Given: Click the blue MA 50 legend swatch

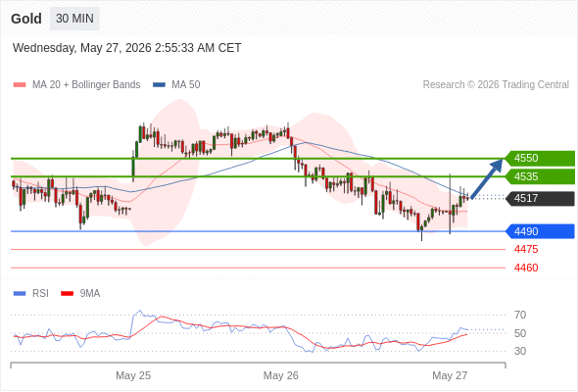Looking at the screenshot, I should 159,85.
